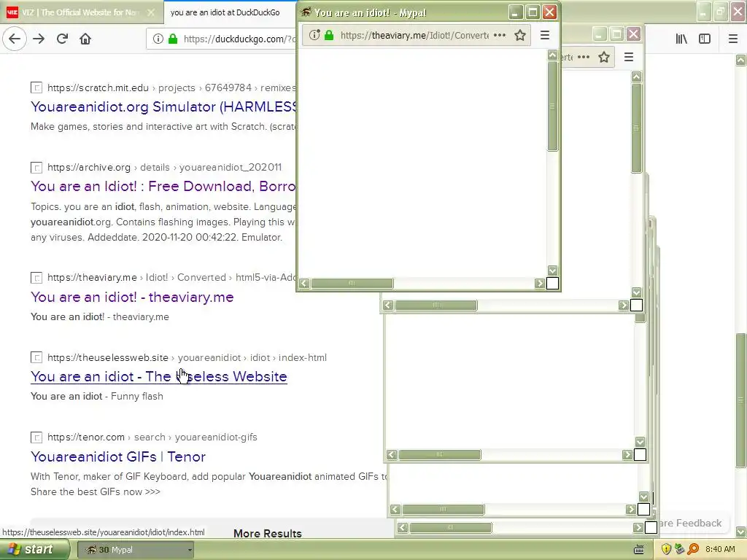Click the DuckDuckGo address bar URL
Screen dimensions: 747x560
coord(239,39)
